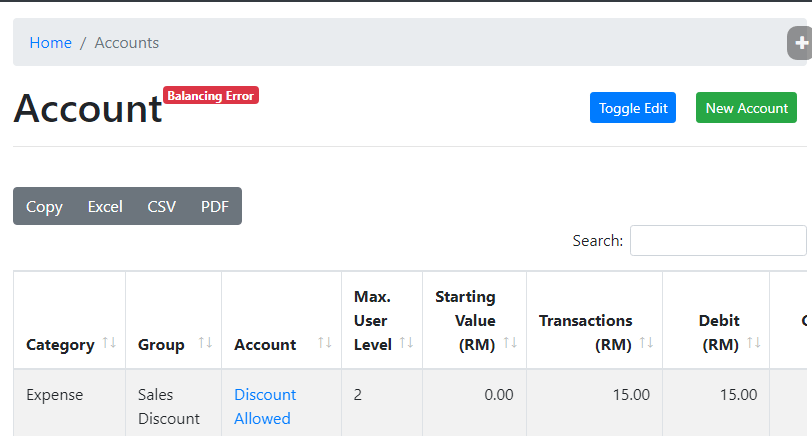Click the Balancing Error badge
Screen dimensions: 812x436
point(211,96)
